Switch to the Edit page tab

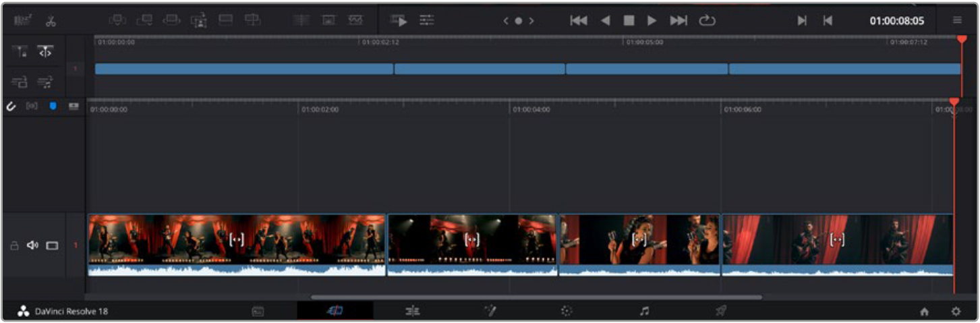click(x=413, y=311)
